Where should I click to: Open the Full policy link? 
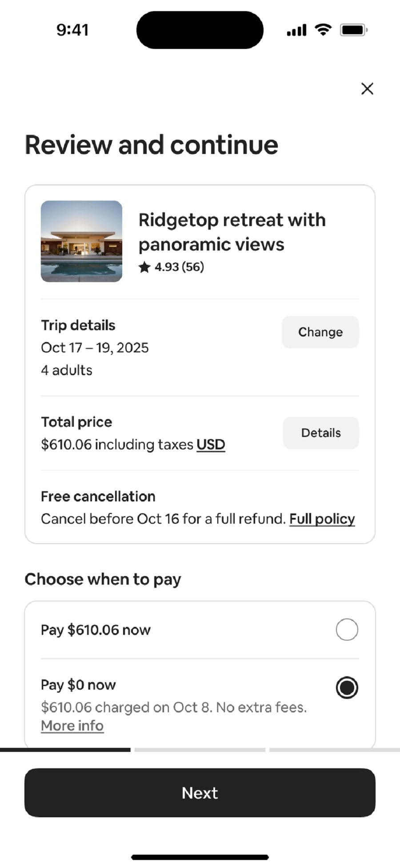point(322,519)
